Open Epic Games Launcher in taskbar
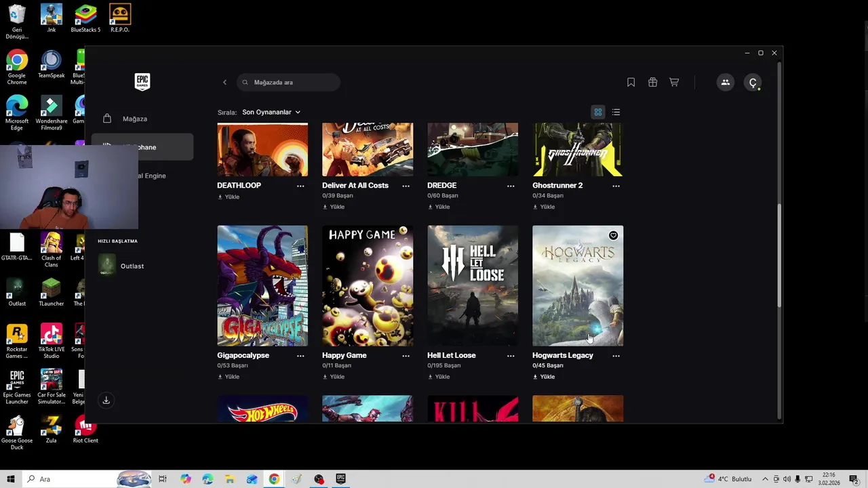This screenshot has height=488, width=868. 340,479
